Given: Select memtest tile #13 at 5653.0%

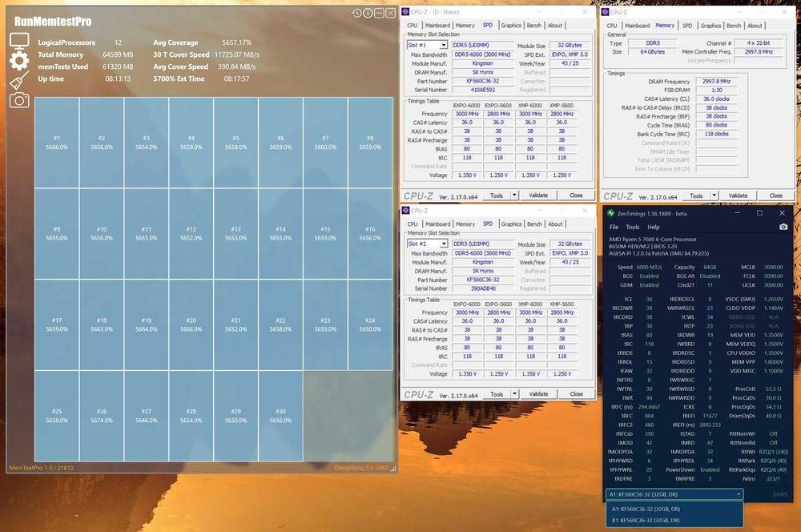Looking at the screenshot, I should 236,233.
